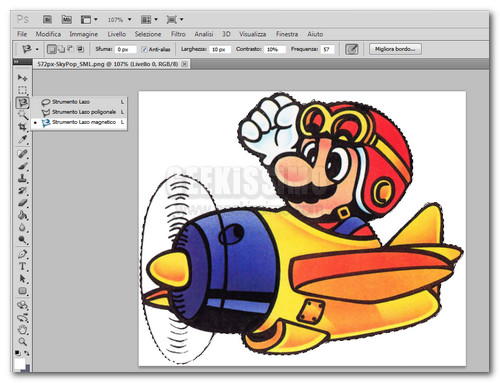Screen dimensions: 500x383
Task: Open the Filtro menu
Action: coord(178,34)
